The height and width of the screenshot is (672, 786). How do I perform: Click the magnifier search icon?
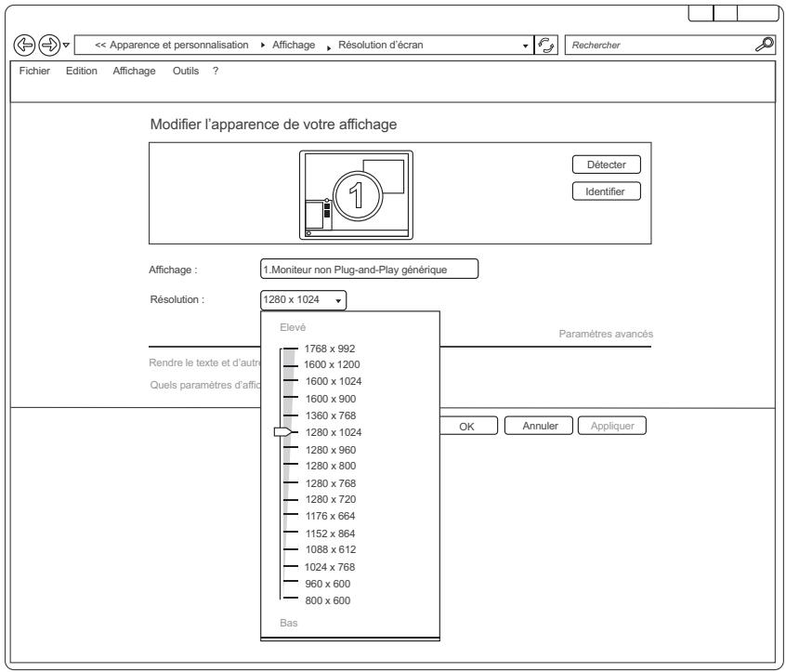(x=764, y=44)
